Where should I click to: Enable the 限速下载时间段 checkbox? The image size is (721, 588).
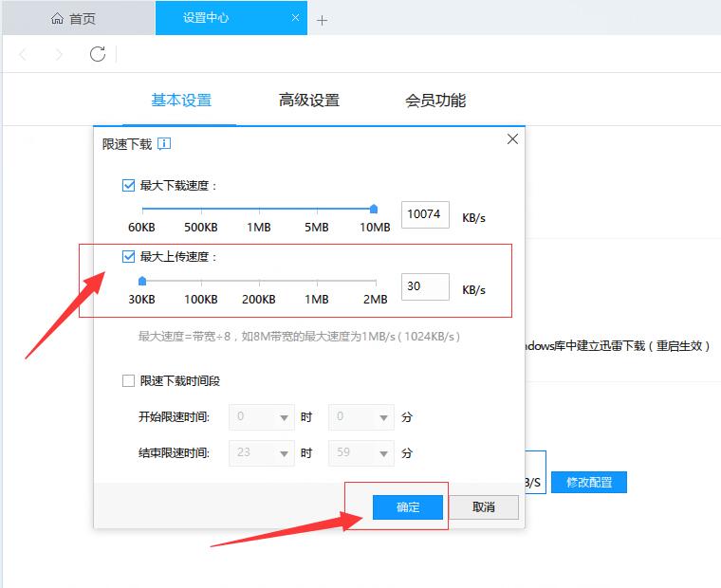[128, 380]
